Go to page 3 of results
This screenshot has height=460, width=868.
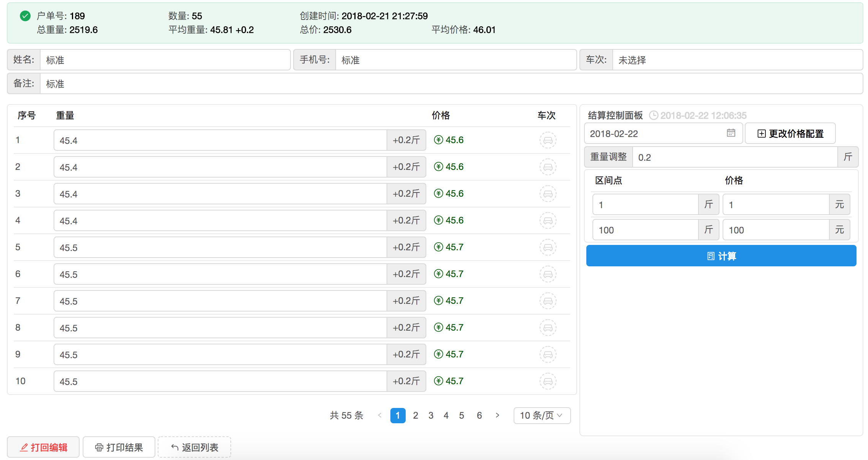pos(431,416)
